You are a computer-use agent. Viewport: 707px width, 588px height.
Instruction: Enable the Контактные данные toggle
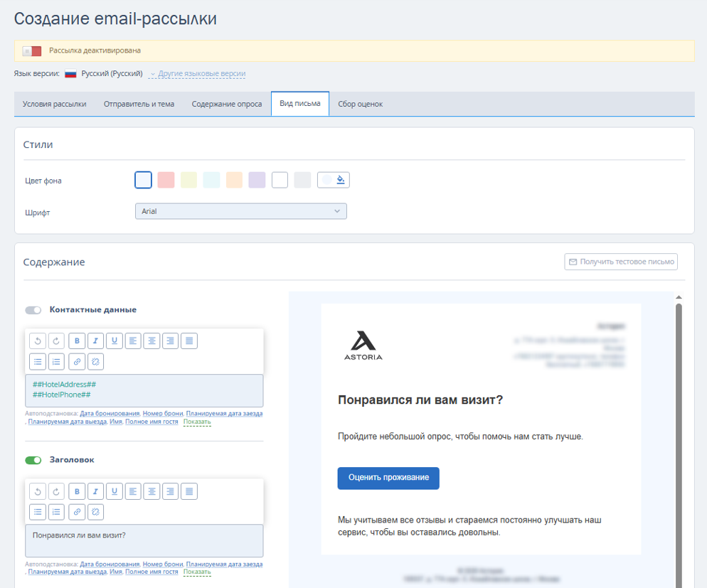(x=33, y=310)
